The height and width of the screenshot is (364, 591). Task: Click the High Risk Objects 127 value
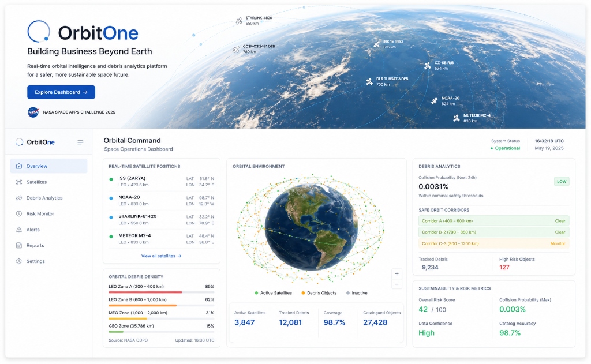tap(504, 267)
